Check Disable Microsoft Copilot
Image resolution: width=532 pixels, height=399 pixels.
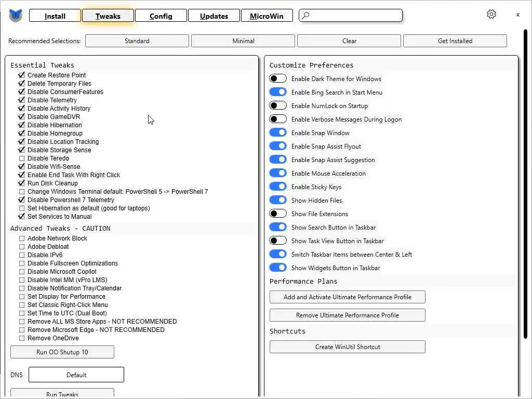click(x=22, y=271)
